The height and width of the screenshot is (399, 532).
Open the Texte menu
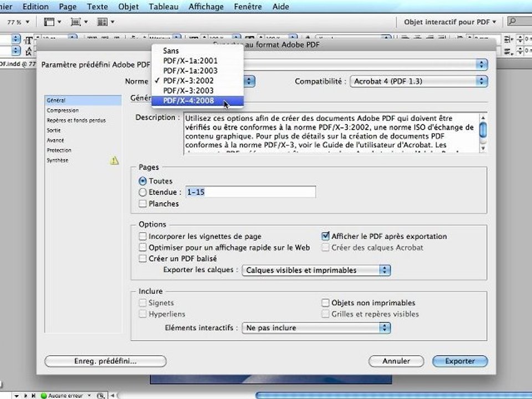(98, 7)
